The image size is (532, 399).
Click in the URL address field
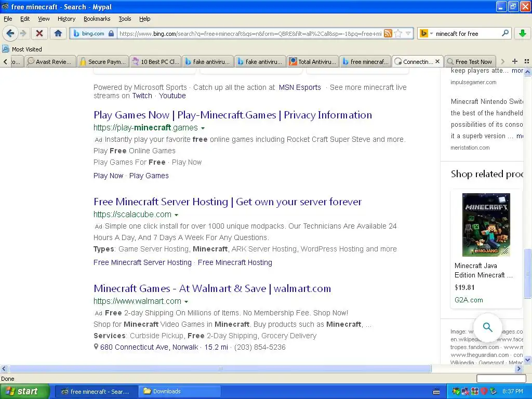tap(250, 33)
